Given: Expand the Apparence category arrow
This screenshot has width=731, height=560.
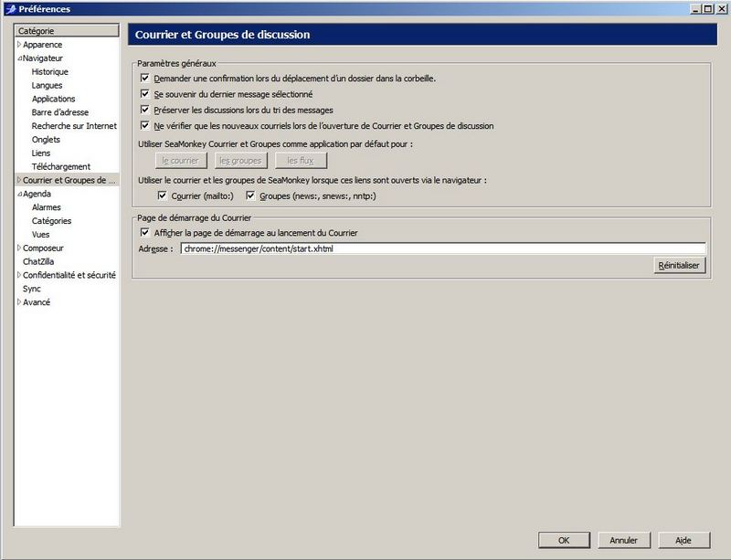Looking at the screenshot, I should coord(19,45).
